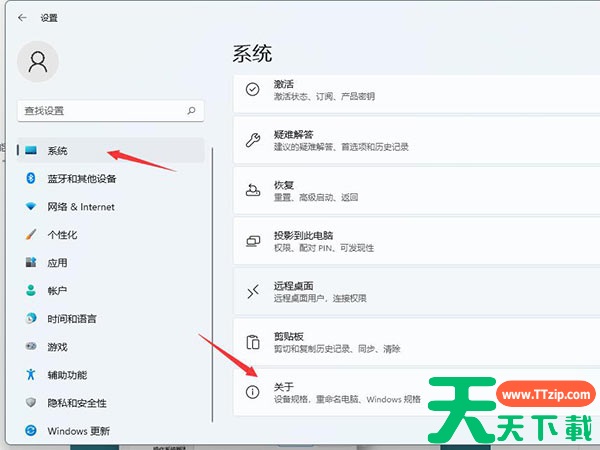600x450 pixels.
Task: Click the paintbrush 个性化 icon
Action: tap(31, 234)
